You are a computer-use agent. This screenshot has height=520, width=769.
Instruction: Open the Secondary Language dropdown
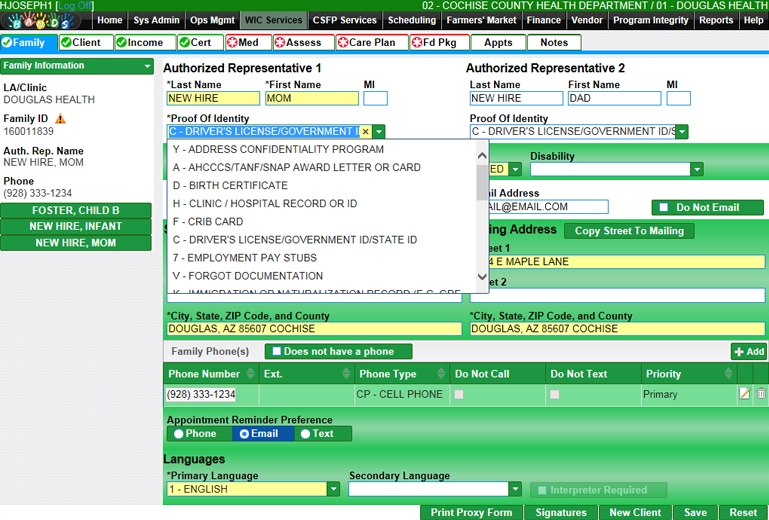tap(516, 489)
